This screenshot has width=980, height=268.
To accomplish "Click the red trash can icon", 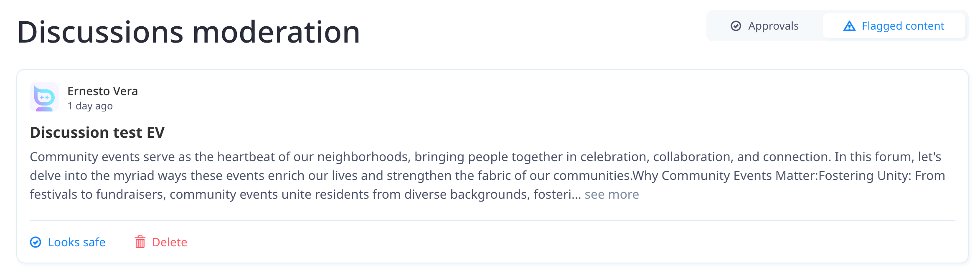I will coord(140,242).
